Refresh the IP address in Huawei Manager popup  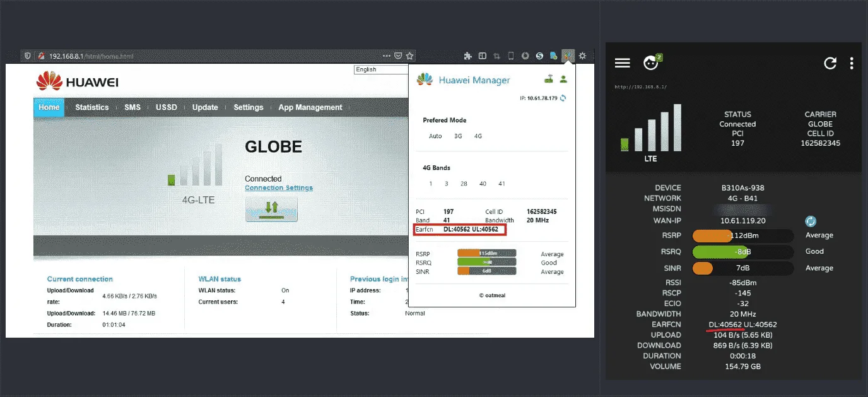tap(563, 98)
